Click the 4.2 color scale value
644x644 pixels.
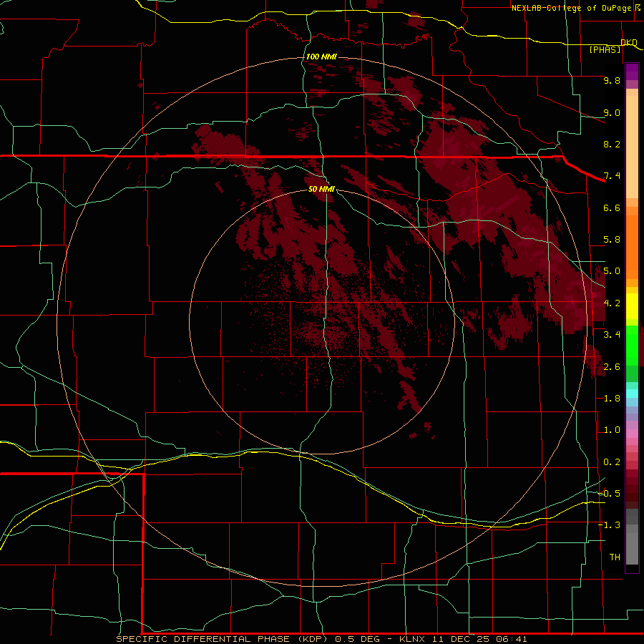[612, 303]
